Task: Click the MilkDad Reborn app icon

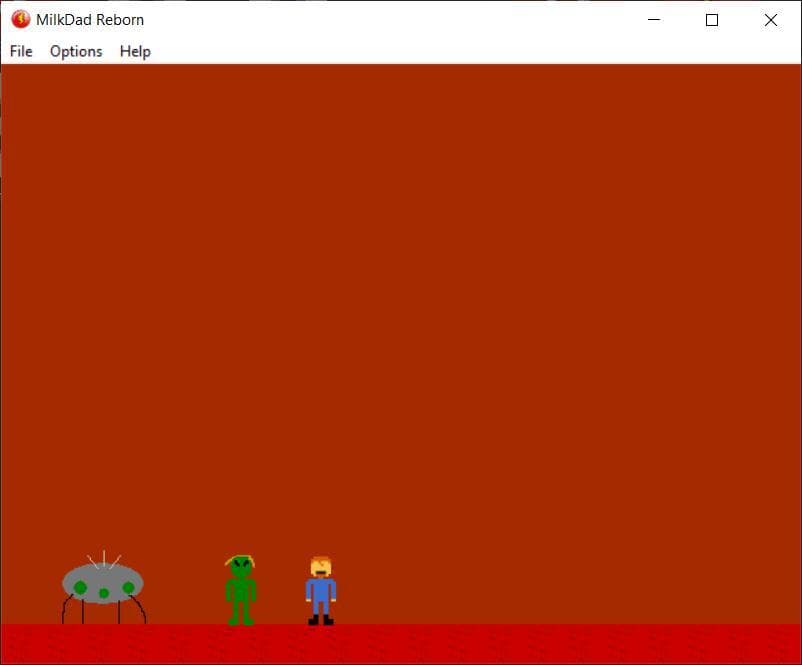Action: pyautogui.click(x=21, y=19)
